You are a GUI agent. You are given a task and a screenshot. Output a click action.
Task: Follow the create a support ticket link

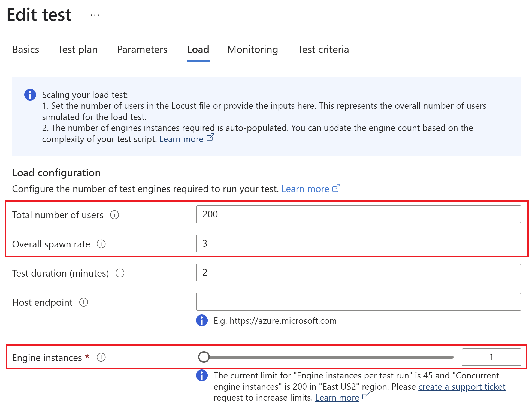462,387
